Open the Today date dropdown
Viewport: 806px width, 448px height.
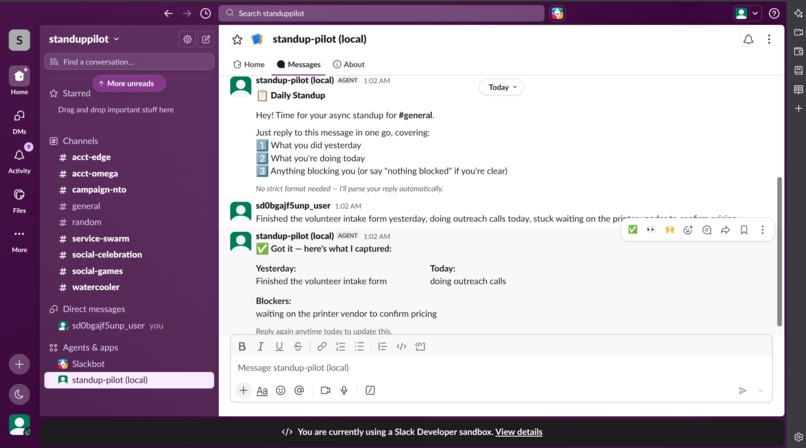coord(502,87)
